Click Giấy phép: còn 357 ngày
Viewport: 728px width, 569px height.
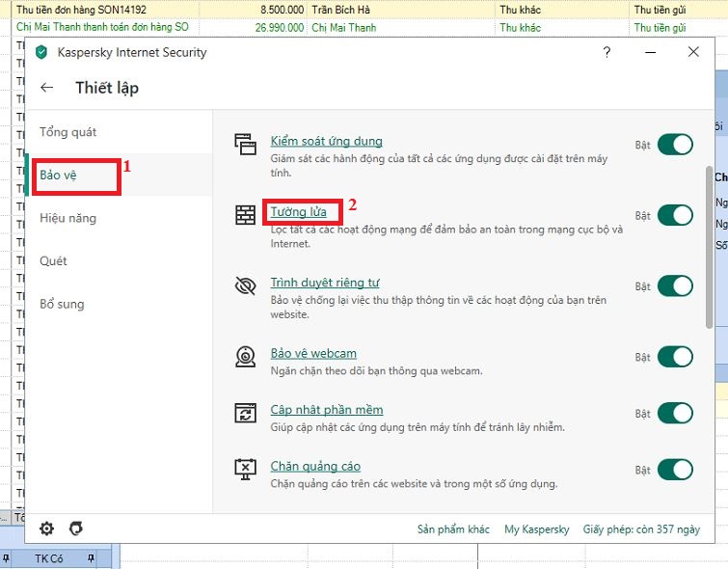(x=641, y=529)
